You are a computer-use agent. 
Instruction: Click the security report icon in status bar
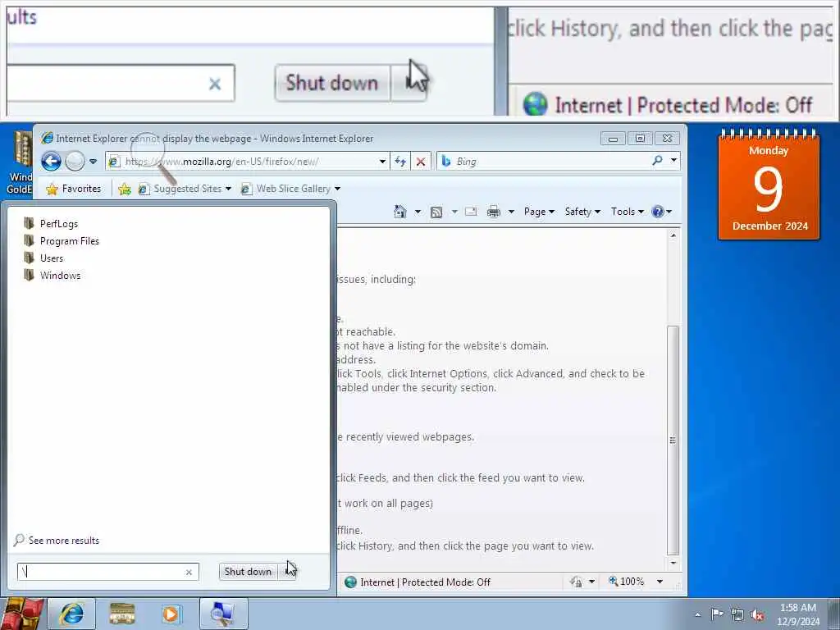pyautogui.click(x=577, y=582)
